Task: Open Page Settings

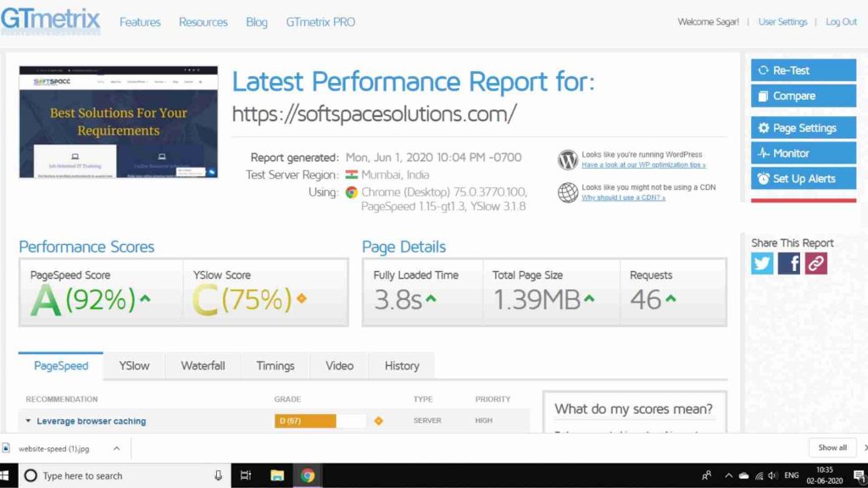Action: click(x=804, y=128)
